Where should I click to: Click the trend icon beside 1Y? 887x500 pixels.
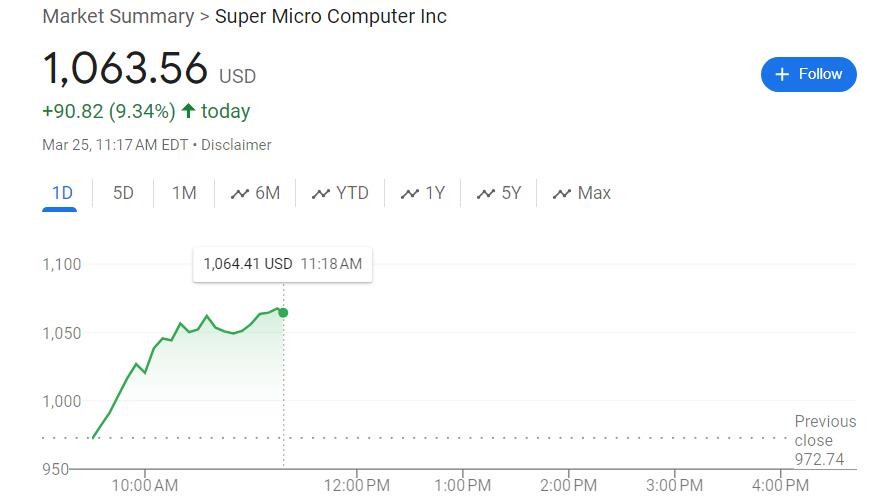click(x=409, y=194)
